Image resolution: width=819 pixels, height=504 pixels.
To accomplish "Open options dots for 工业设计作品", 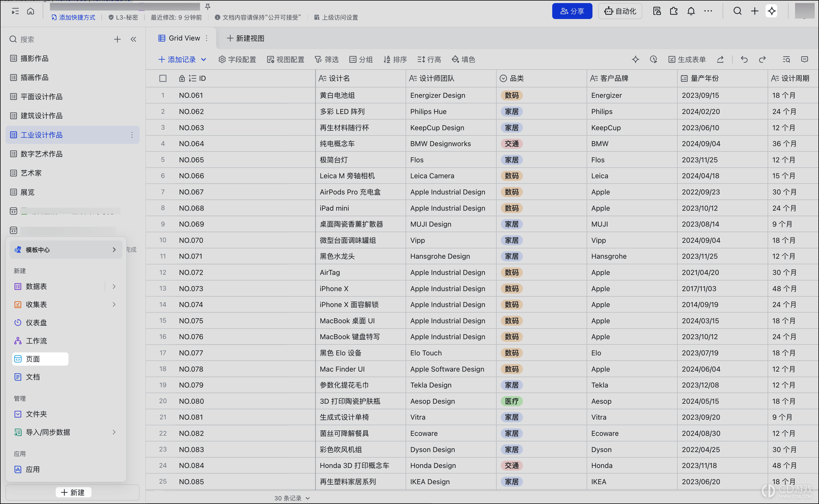I will coord(132,135).
